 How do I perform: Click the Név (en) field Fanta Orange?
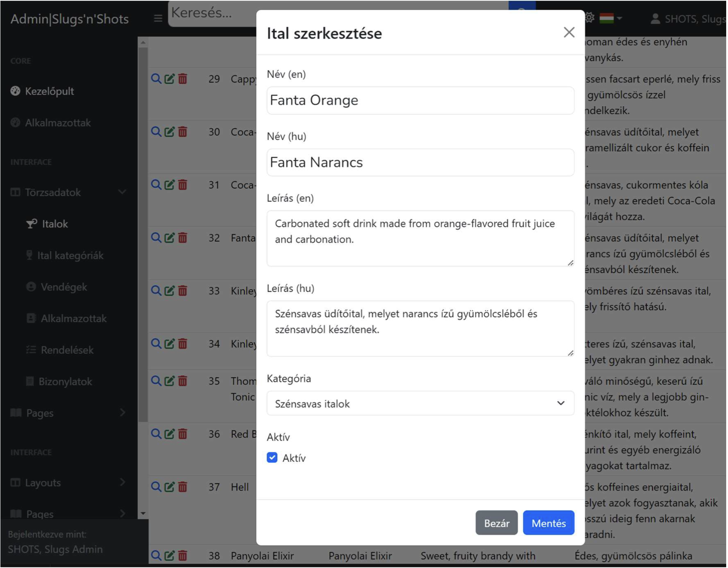click(421, 101)
